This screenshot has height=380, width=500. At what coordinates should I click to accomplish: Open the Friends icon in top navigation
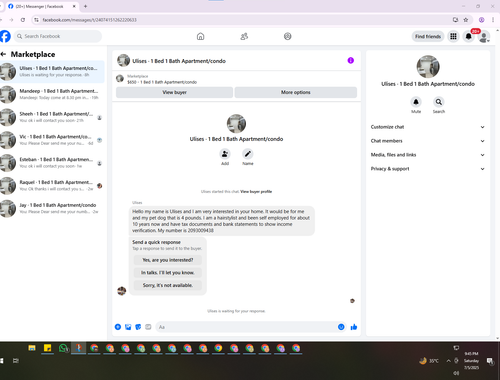point(244,36)
